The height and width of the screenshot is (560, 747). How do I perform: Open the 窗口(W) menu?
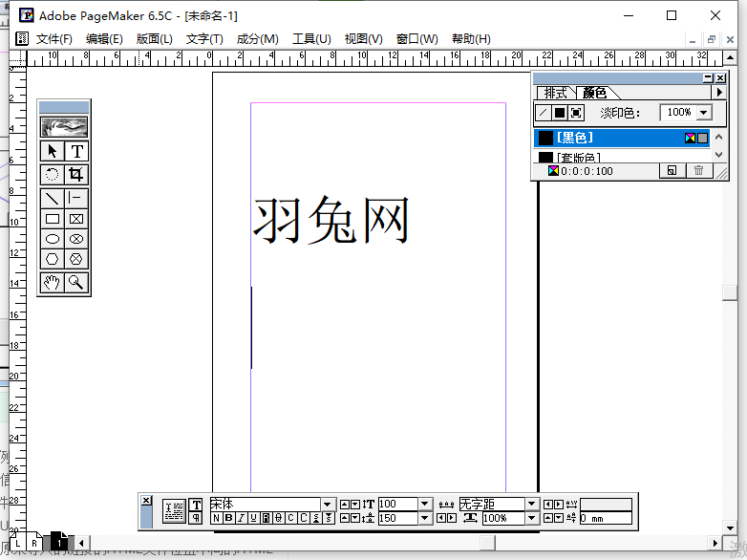[x=416, y=39]
